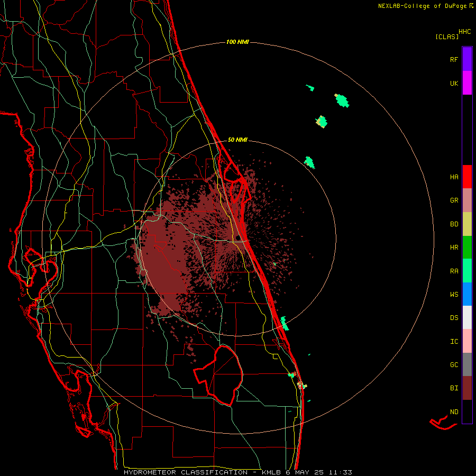Select the GC legend label
The width and height of the screenshot is (476, 476).
point(454,365)
